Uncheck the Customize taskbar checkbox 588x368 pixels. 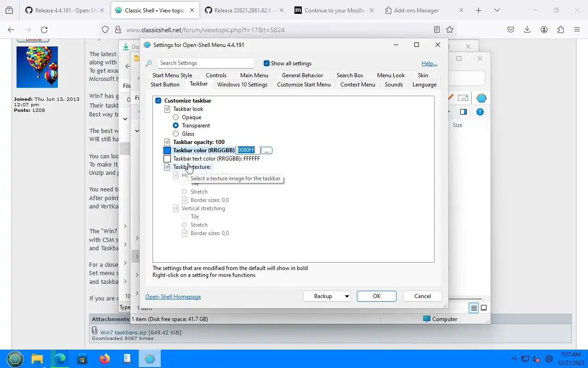coord(158,101)
